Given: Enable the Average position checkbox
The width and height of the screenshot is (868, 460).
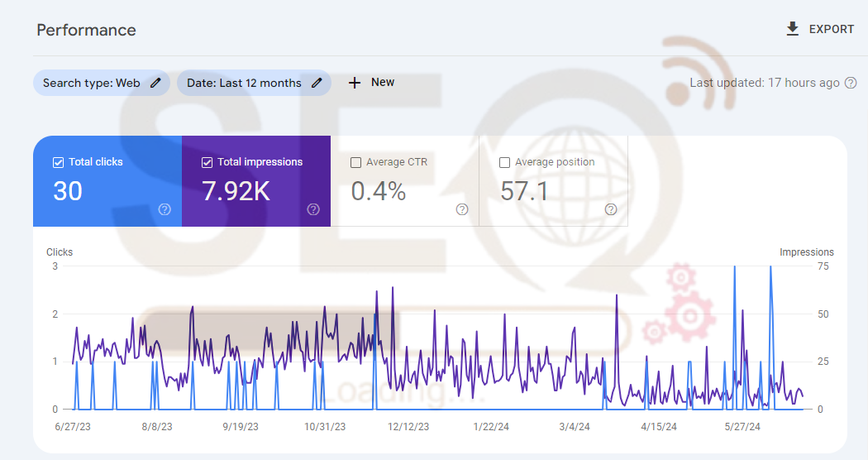Looking at the screenshot, I should click(x=505, y=162).
